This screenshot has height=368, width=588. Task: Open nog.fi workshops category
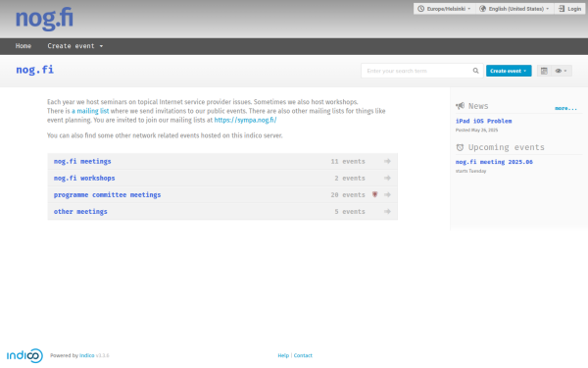click(x=84, y=178)
